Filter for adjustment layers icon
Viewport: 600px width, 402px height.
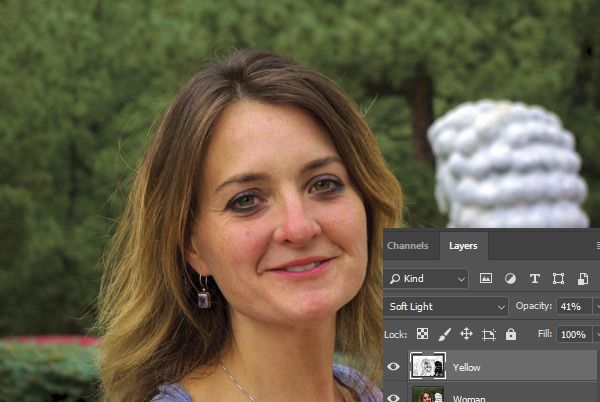510,278
